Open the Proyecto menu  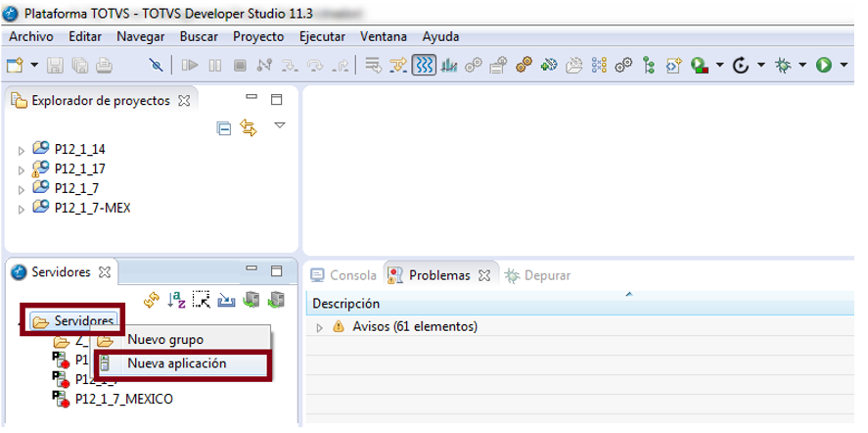point(258,36)
